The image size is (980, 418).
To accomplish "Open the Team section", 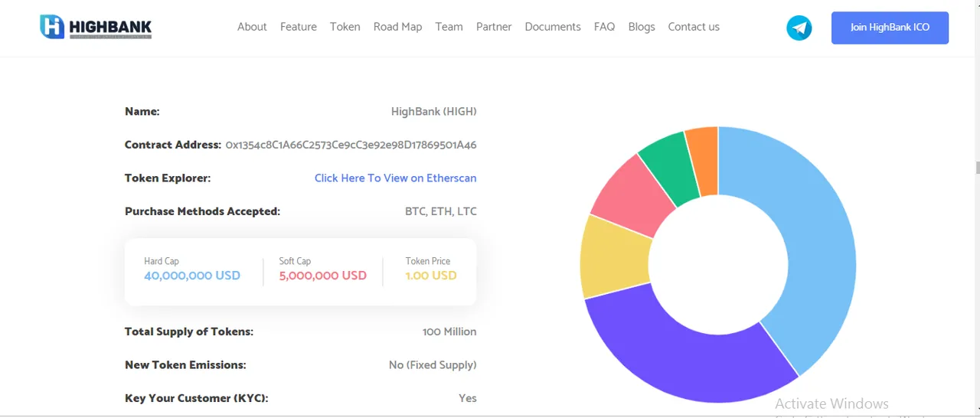I will [x=449, y=27].
